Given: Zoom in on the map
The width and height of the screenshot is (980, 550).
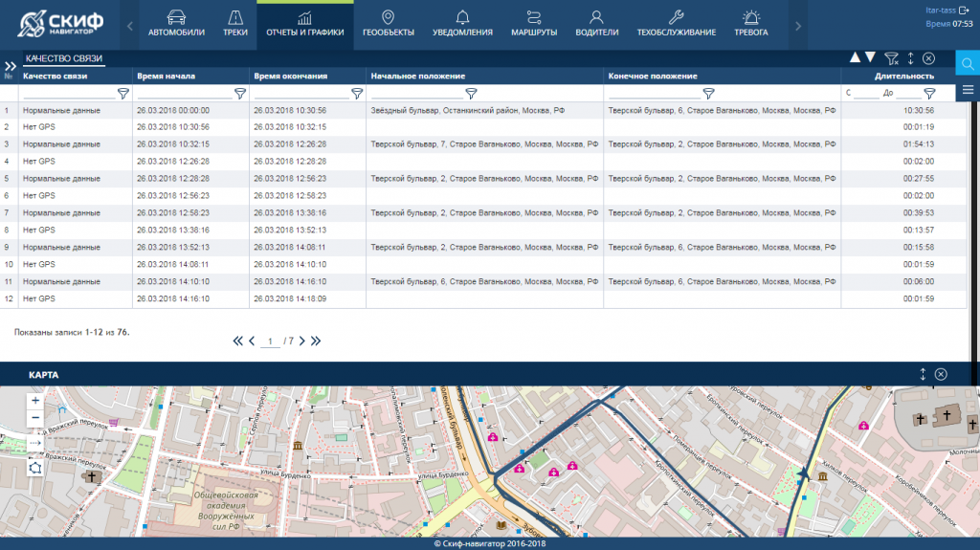Looking at the screenshot, I should coord(35,401).
